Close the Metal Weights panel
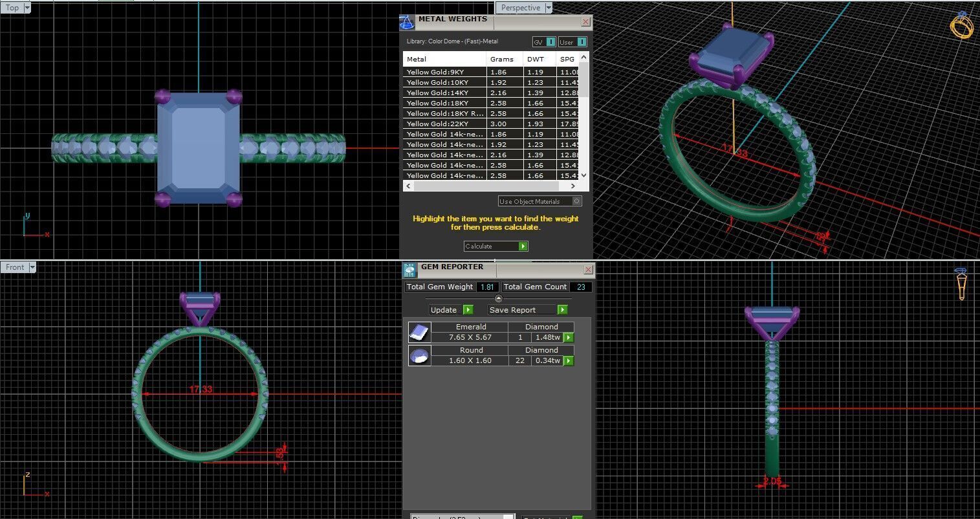Screen dimensions: 980x519 (585, 22)
